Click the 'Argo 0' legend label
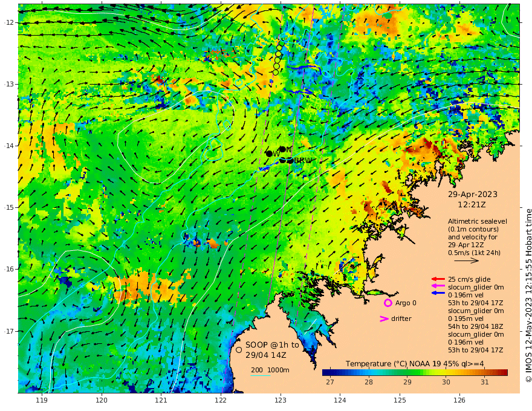This screenshot has width=532, height=411. (406, 303)
